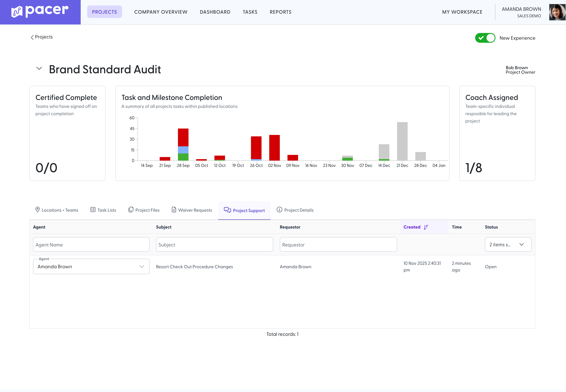Click the Agent Name filter field
This screenshot has height=392, width=566.
coord(91,244)
